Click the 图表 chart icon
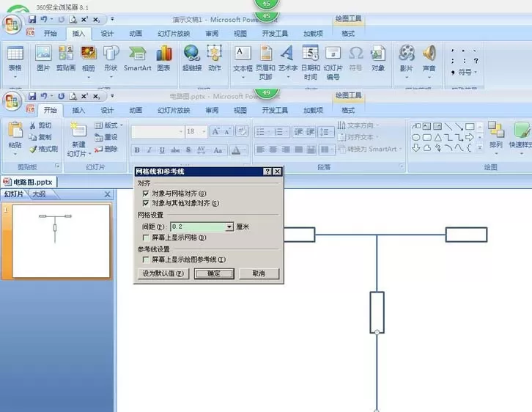This screenshot has height=412, width=532. 163,58
